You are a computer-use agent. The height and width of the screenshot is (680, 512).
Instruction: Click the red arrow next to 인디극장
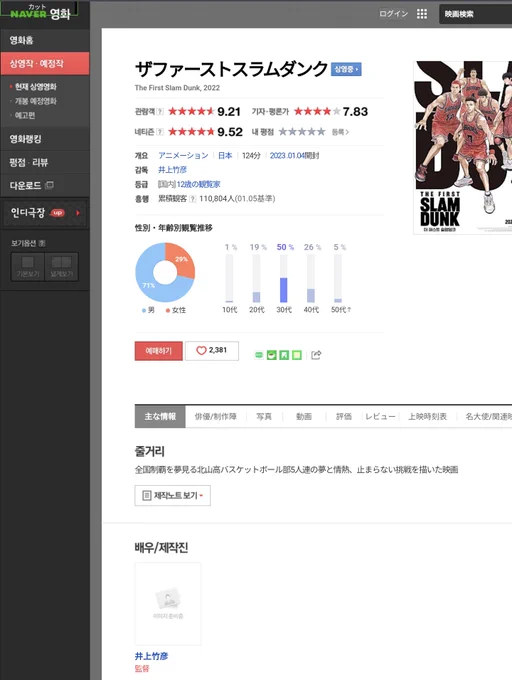click(78, 213)
